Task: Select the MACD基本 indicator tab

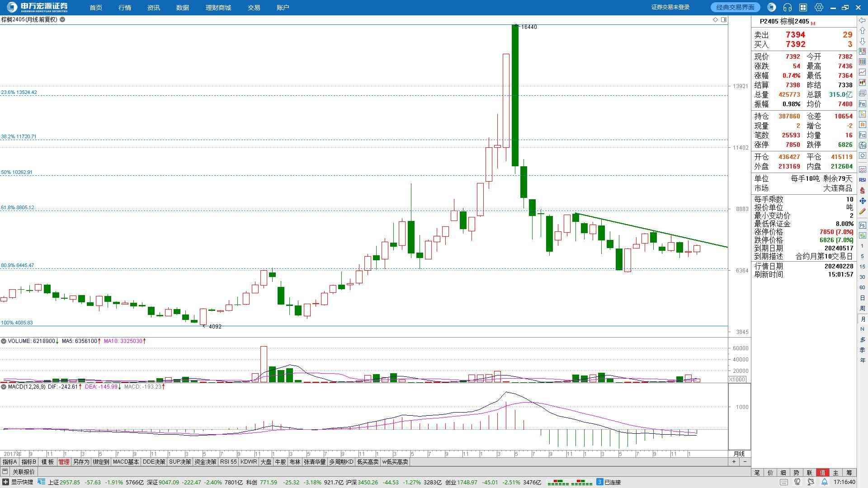Action: pos(126,462)
